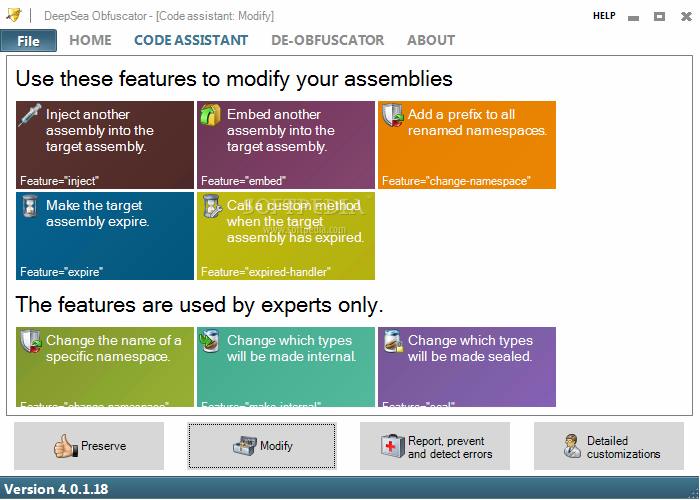The height and width of the screenshot is (500, 700).
Task: Pick Change which types made sealed tile
Action: (467, 367)
